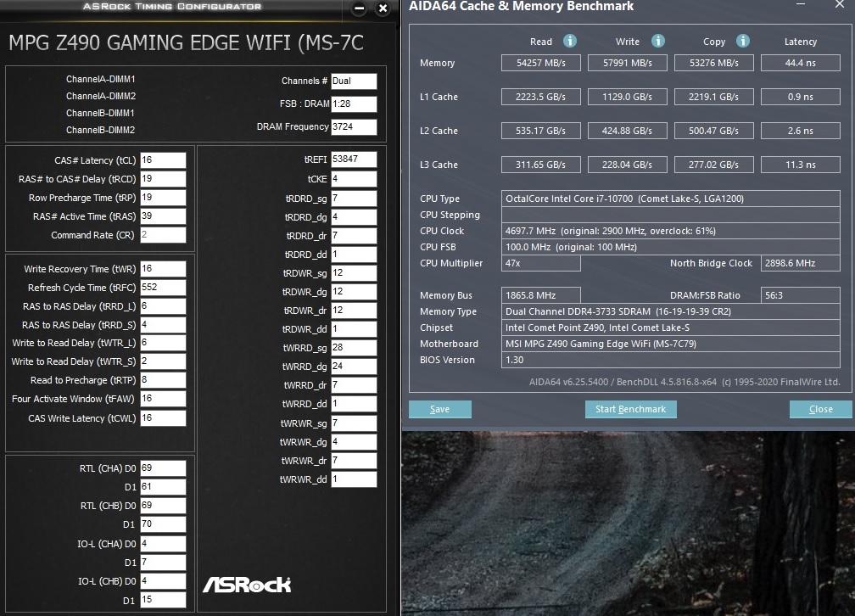Select the tREFI value field
Viewport: 855px width, 616px height.
tap(354, 160)
